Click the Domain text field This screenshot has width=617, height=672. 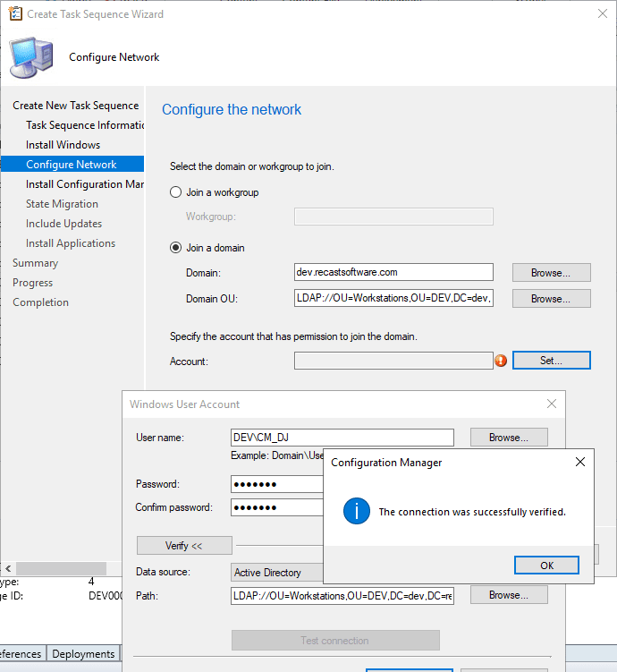pyautogui.click(x=393, y=272)
